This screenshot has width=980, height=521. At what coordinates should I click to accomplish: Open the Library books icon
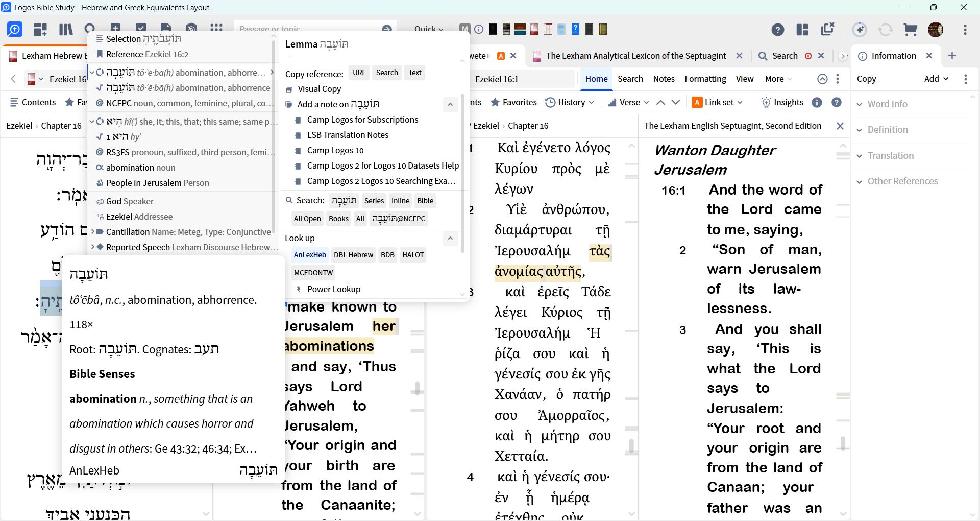coord(66,30)
